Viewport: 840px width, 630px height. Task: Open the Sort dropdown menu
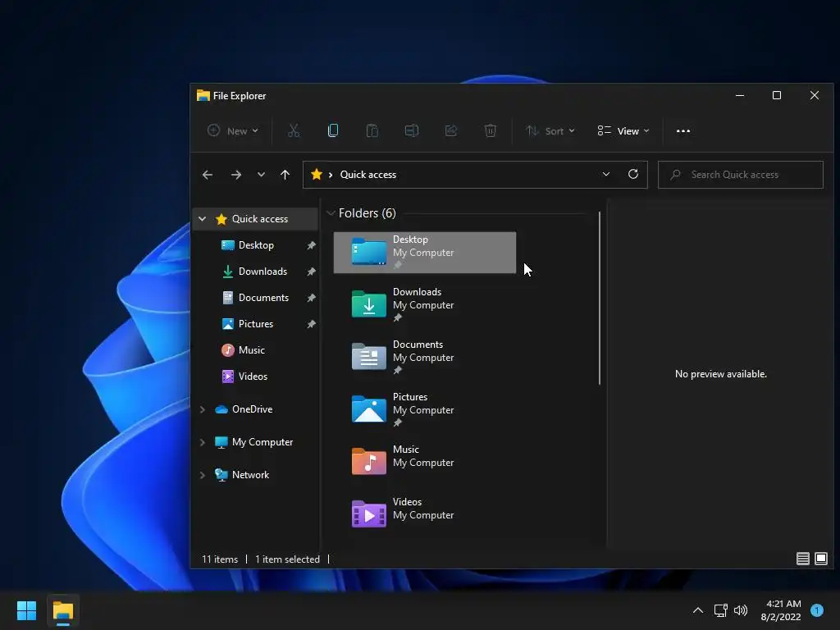click(x=550, y=130)
